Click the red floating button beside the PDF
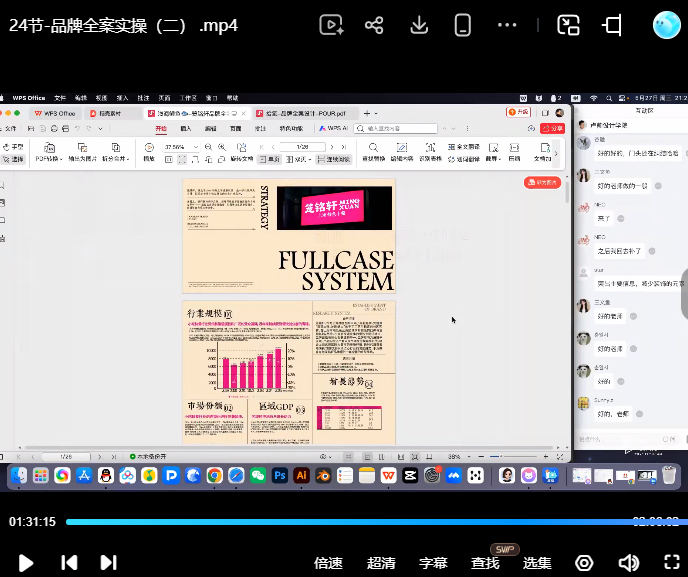This screenshot has height=577, width=688. (542, 182)
